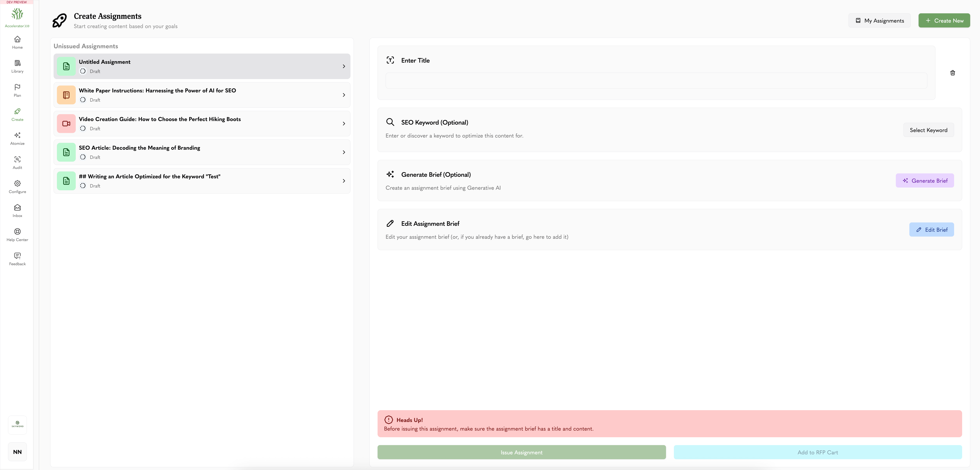Expand chevron on SEO Article Branding row
This screenshot has height=470, width=980.
click(344, 152)
